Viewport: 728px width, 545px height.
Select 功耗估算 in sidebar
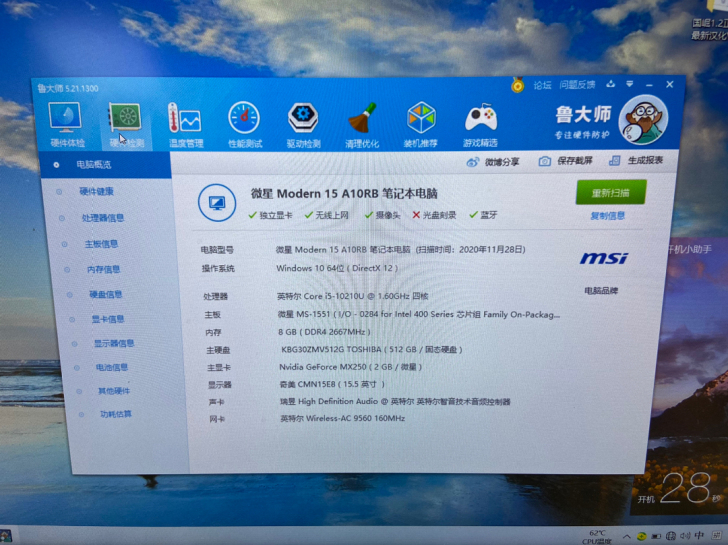116,414
